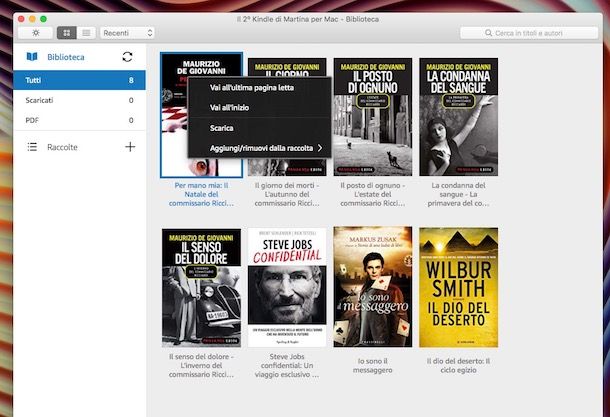Expand the Aggiungi/rimuovi submenu arrow
The image size is (610, 417).
click(320, 148)
